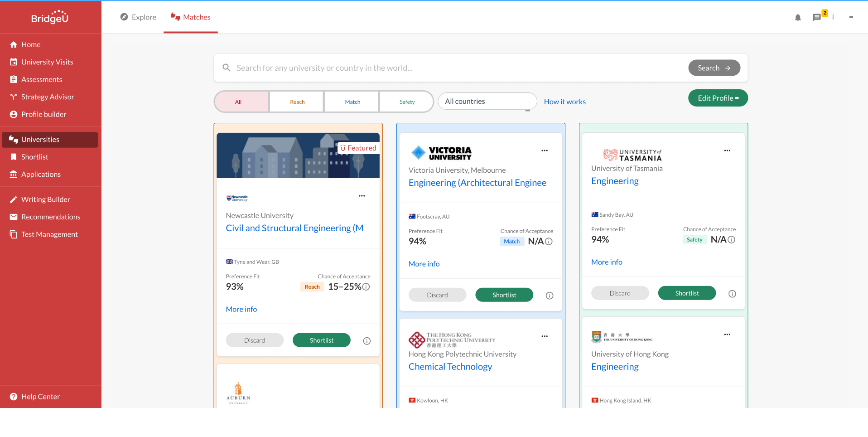Shortlist University of Tasmania
This screenshot has width=868, height=437.
pyautogui.click(x=687, y=293)
